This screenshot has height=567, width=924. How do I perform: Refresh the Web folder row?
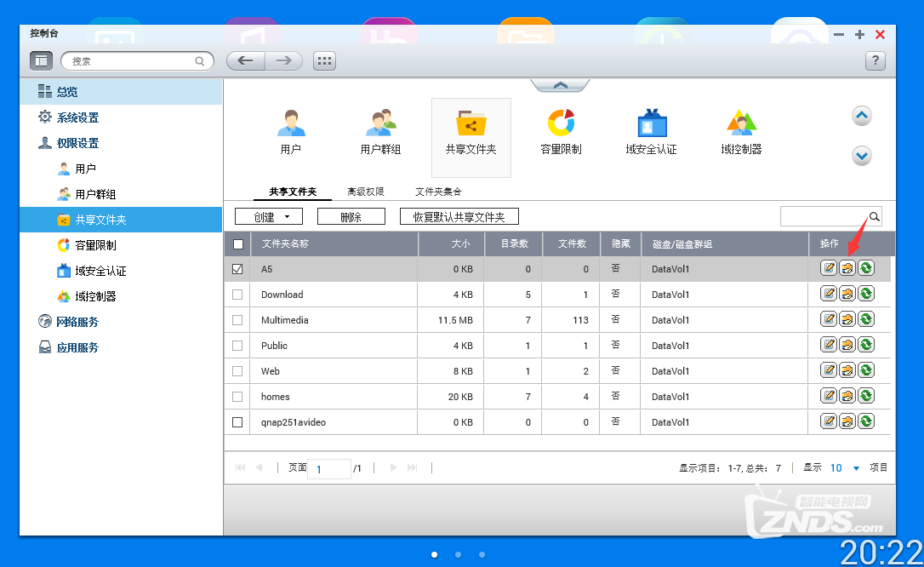point(866,370)
